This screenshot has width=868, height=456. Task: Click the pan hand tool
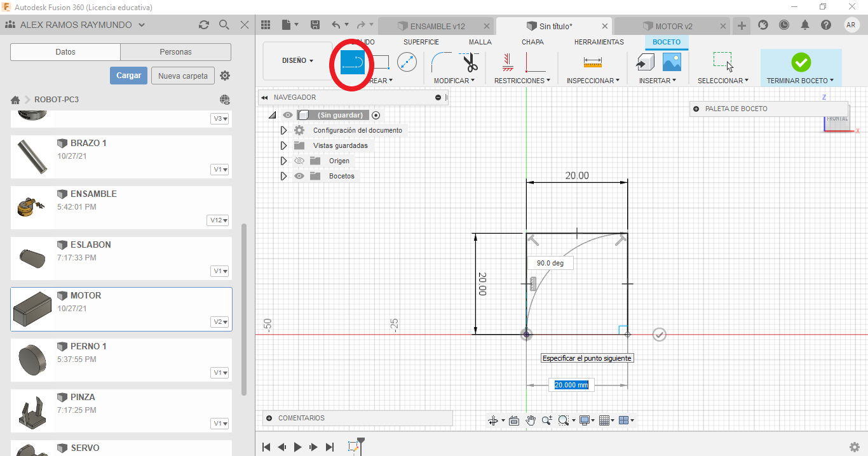pos(531,420)
